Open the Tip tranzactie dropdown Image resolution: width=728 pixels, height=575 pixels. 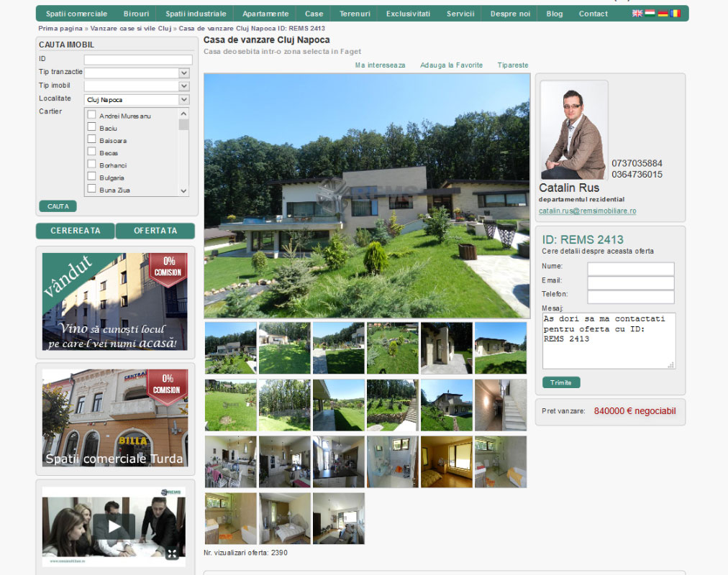(137, 73)
